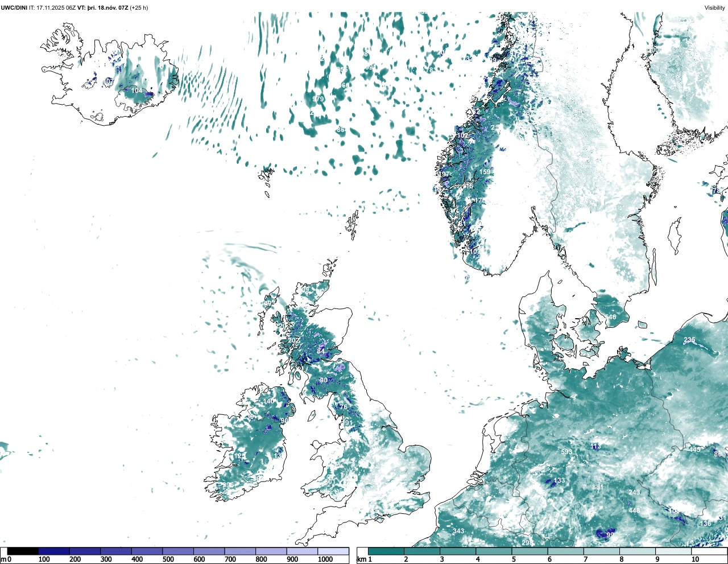Click the 'IT: 17.11.2025 06Z' initialization time

pos(52,8)
